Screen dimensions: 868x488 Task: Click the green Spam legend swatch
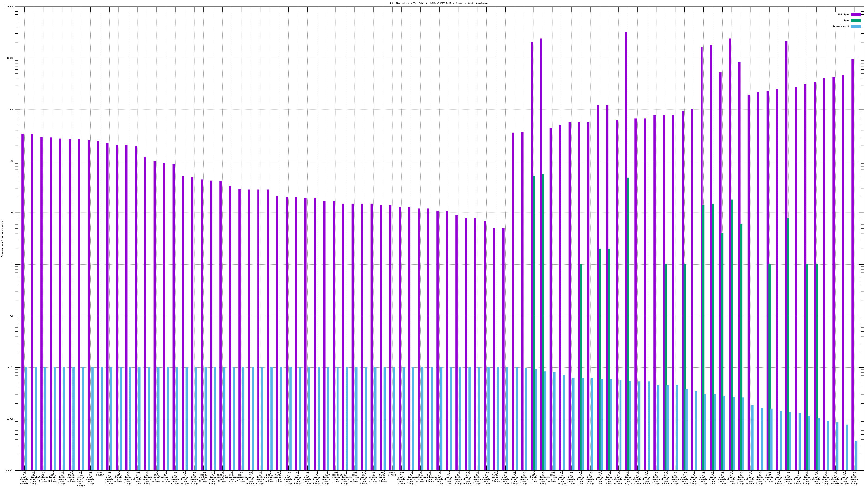point(856,21)
